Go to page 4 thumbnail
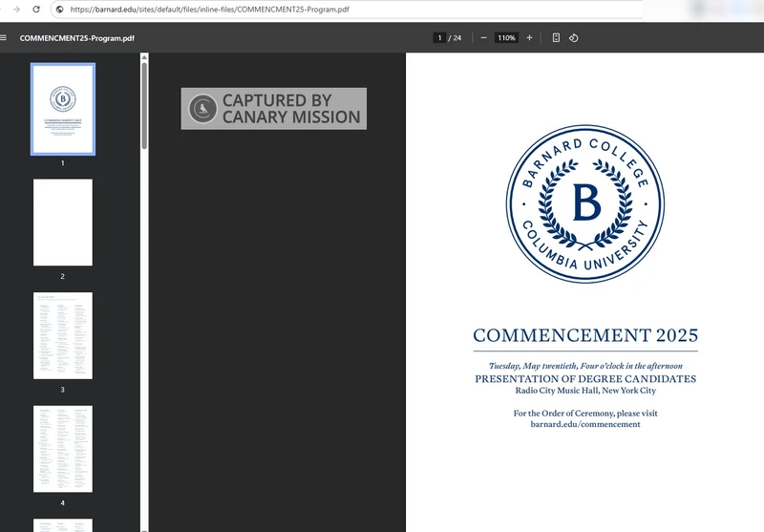This screenshot has width=764, height=532. pos(63,449)
